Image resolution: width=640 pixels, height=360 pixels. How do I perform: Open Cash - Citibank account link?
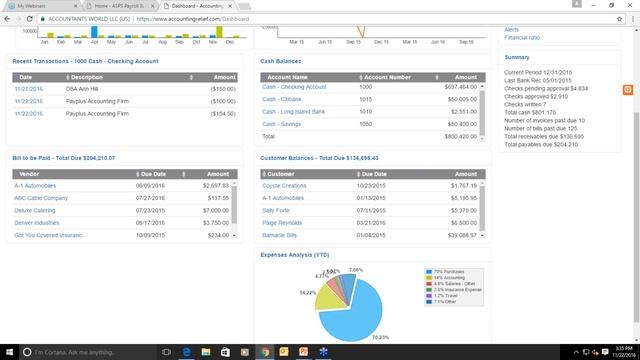281,99
